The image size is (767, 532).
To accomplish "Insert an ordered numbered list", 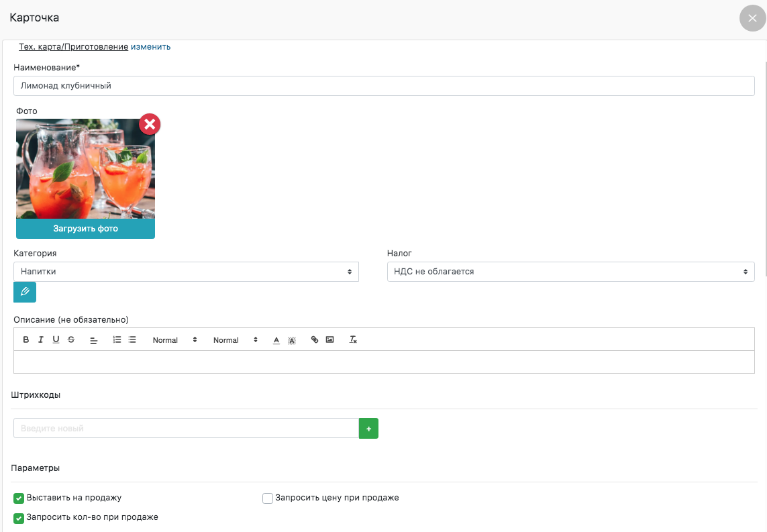I will (x=117, y=340).
